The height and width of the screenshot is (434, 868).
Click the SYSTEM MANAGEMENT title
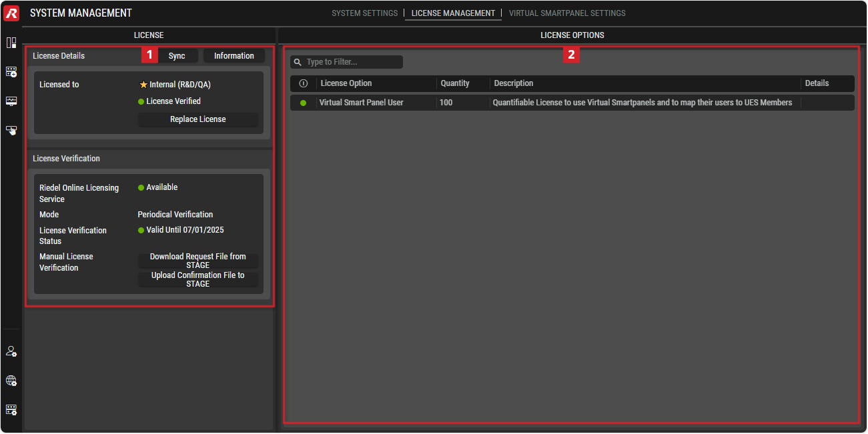(81, 13)
